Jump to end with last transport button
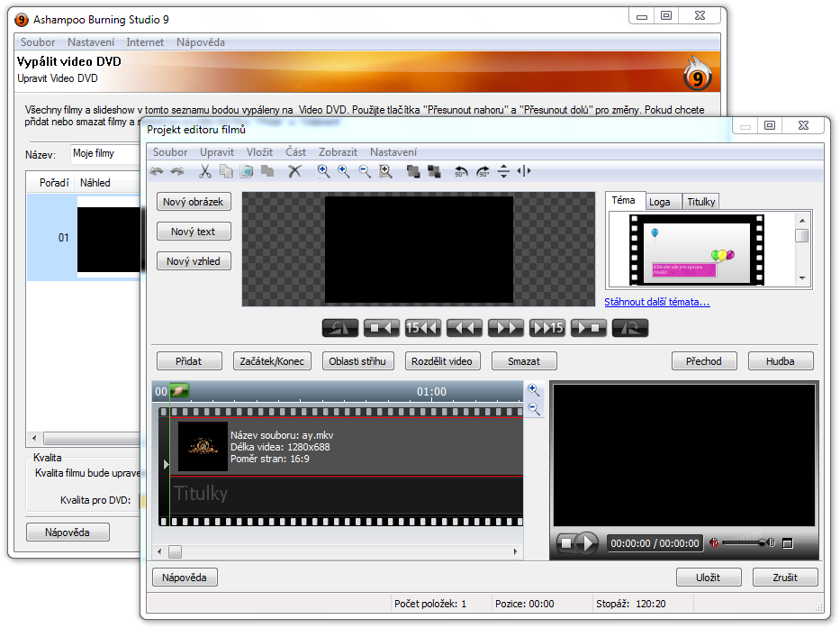840x628 pixels. click(x=630, y=328)
